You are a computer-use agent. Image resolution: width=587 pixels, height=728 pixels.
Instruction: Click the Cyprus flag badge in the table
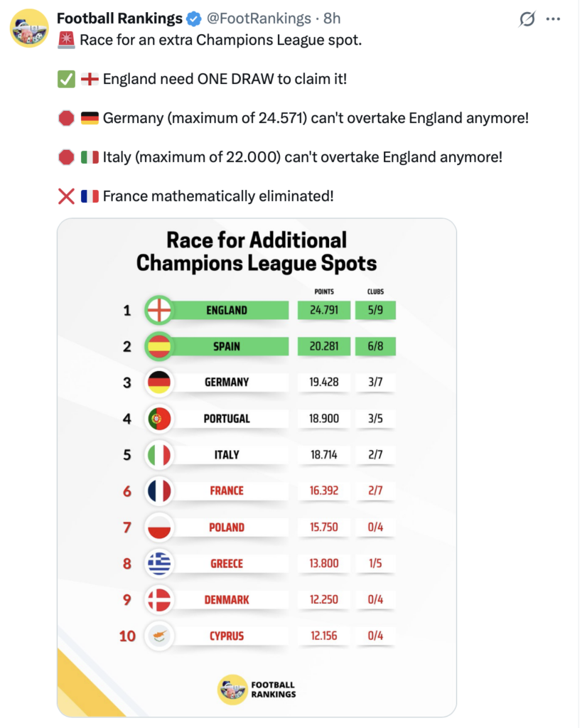pos(159,636)
